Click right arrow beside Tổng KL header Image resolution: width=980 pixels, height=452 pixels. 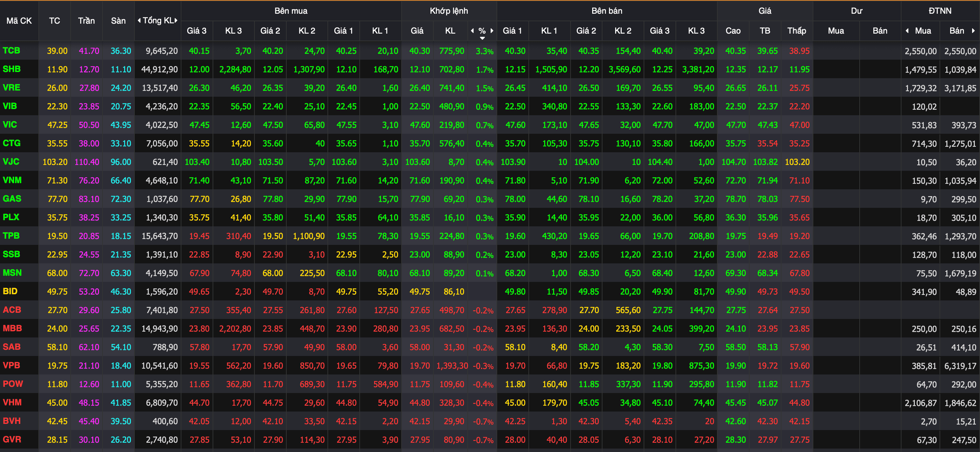pyautogui.click(x=176, y=21)
